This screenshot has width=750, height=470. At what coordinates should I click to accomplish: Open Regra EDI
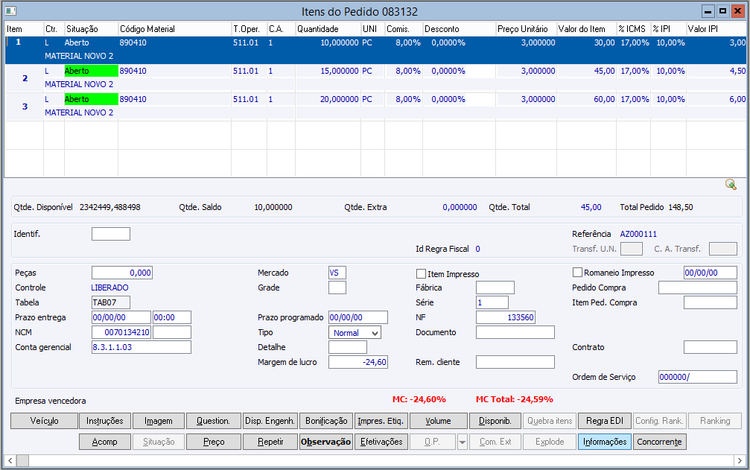(x=604, y=421)
